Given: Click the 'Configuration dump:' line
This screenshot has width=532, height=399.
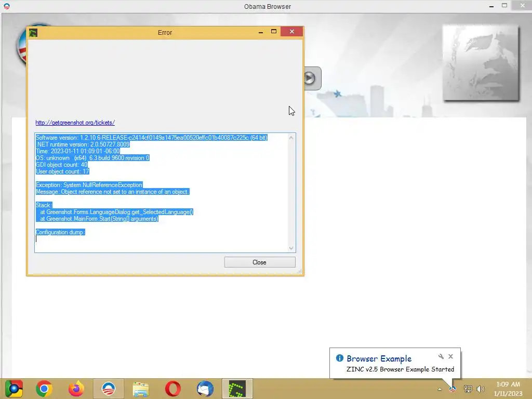Looking at the screenshot, I should [60, 232].
